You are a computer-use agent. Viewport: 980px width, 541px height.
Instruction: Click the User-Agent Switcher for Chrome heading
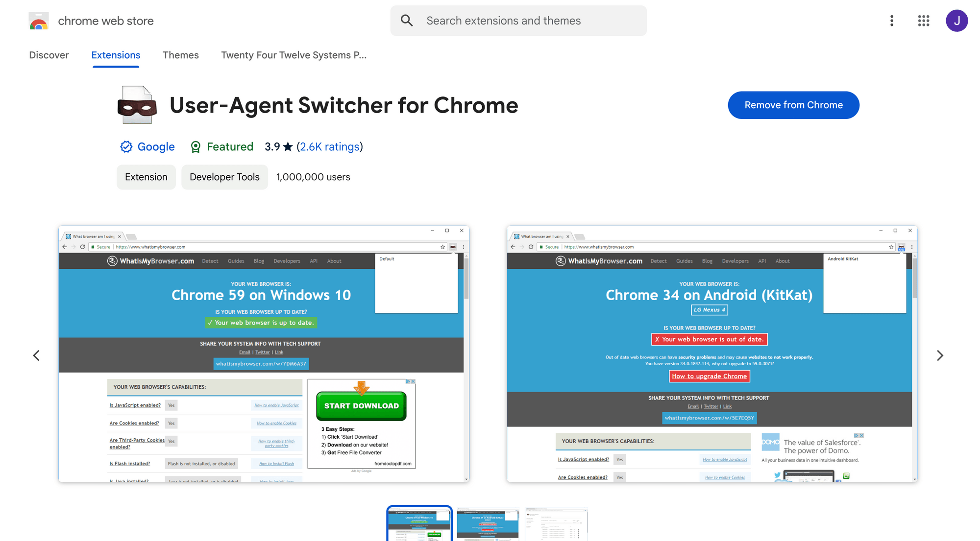343,105
